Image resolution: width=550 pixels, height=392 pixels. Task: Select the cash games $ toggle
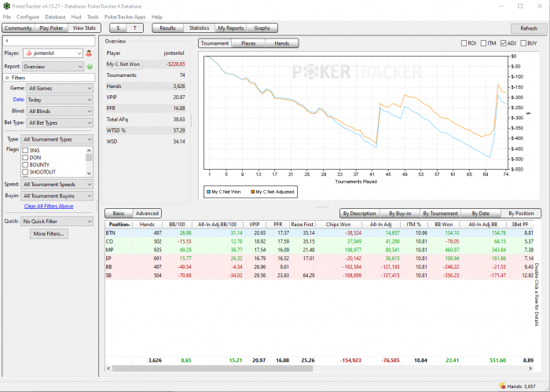(118, 28)
